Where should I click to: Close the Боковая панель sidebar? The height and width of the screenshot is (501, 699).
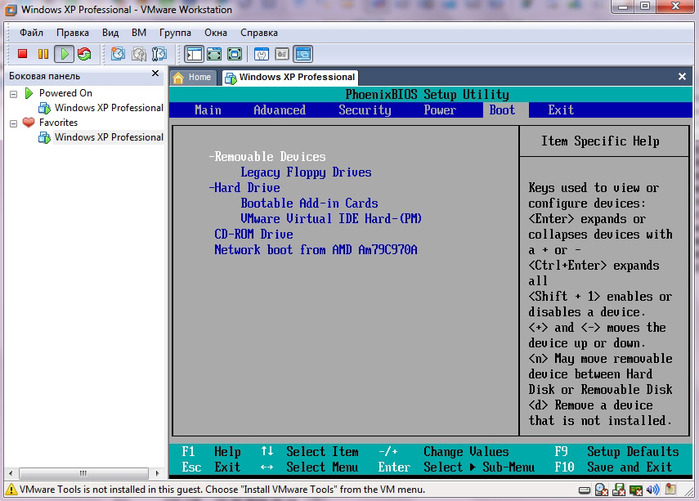[x=155, y=73]
